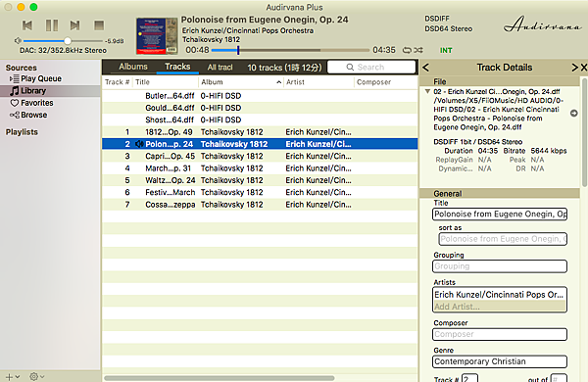Mute using the volume speaker icon

[x=18, y=40]
